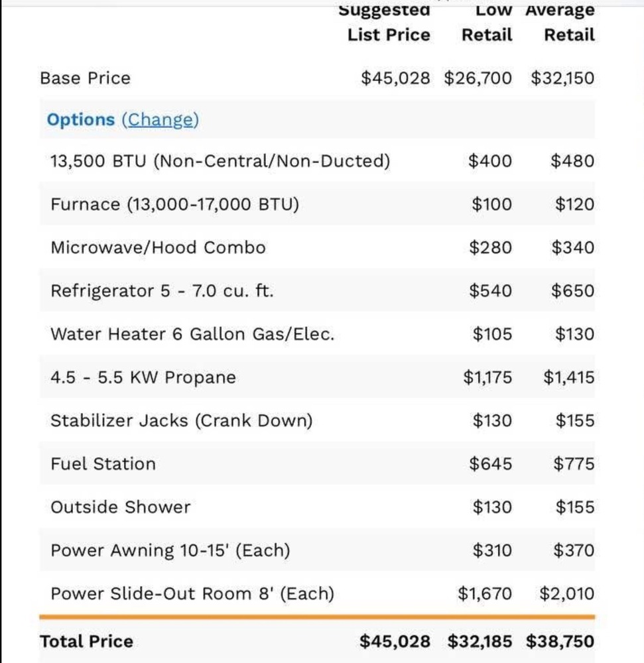This screenshot has width=644, height=663.
Task: Select the Fuel Station option
Action: [103, 463]
